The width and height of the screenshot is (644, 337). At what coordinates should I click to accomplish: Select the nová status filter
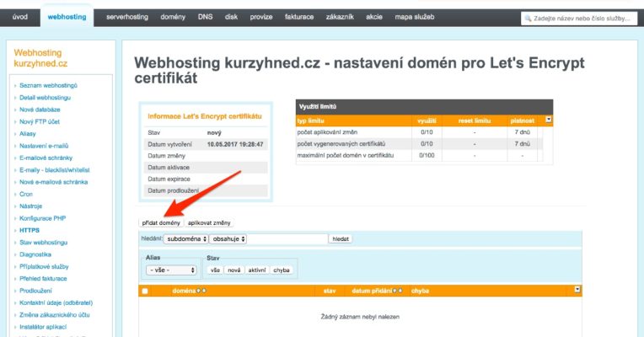(234, 270)
